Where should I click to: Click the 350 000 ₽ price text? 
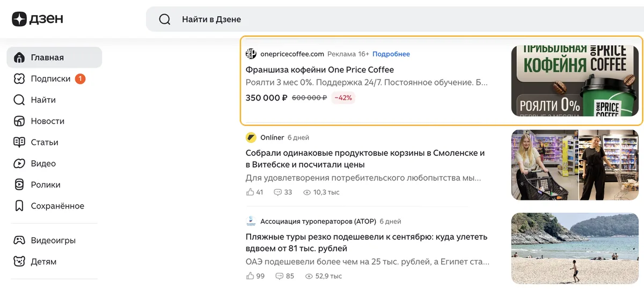point(267,98)
